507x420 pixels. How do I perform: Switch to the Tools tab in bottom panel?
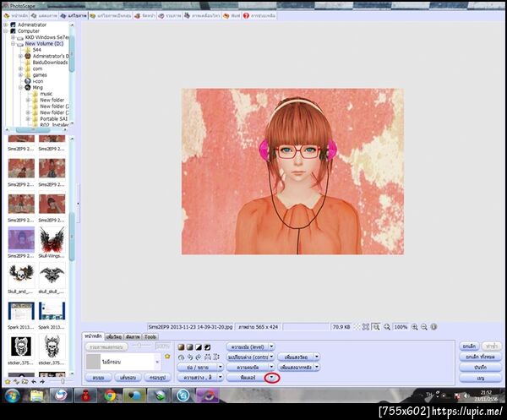[x=150, y=336]
